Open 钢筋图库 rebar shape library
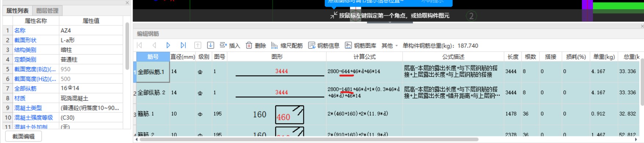The image size is (644, 143). (360, 45)
